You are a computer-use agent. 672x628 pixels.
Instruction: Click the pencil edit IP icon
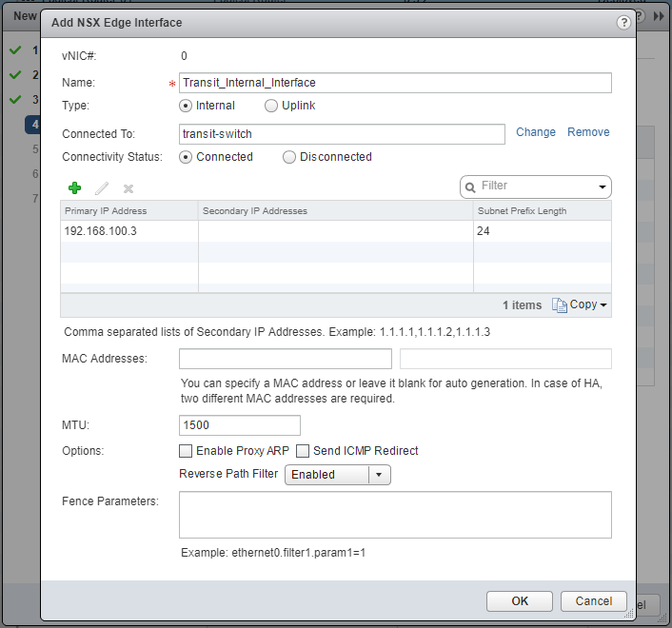(x=102, y=188)
